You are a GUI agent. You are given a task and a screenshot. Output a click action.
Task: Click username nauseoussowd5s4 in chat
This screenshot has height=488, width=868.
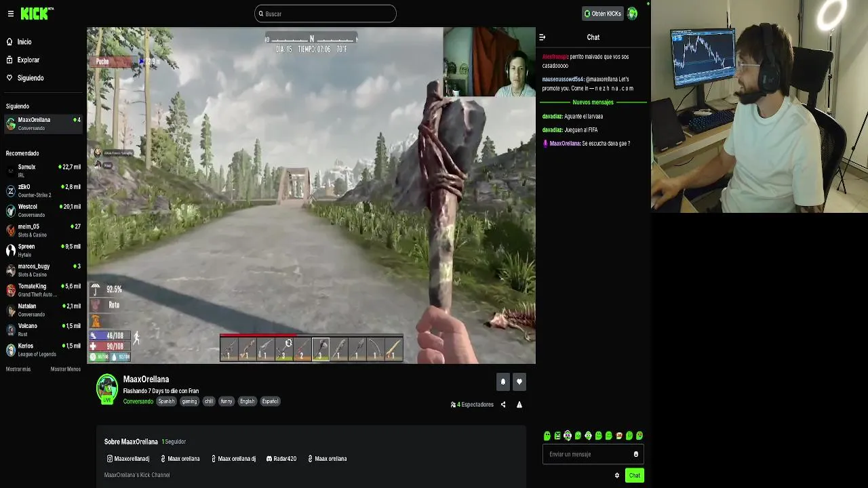click(563, 79)
